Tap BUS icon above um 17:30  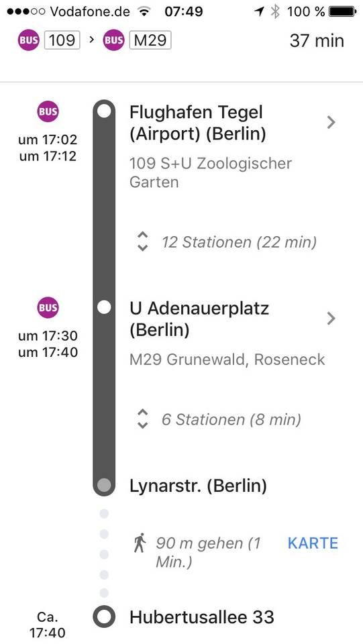48,308
